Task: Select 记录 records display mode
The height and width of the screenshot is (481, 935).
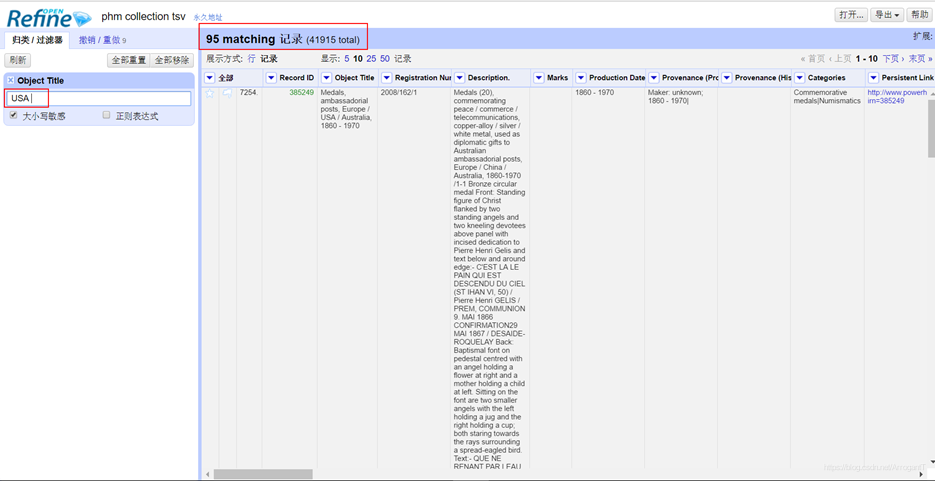Action: click(x=268, y=59)
